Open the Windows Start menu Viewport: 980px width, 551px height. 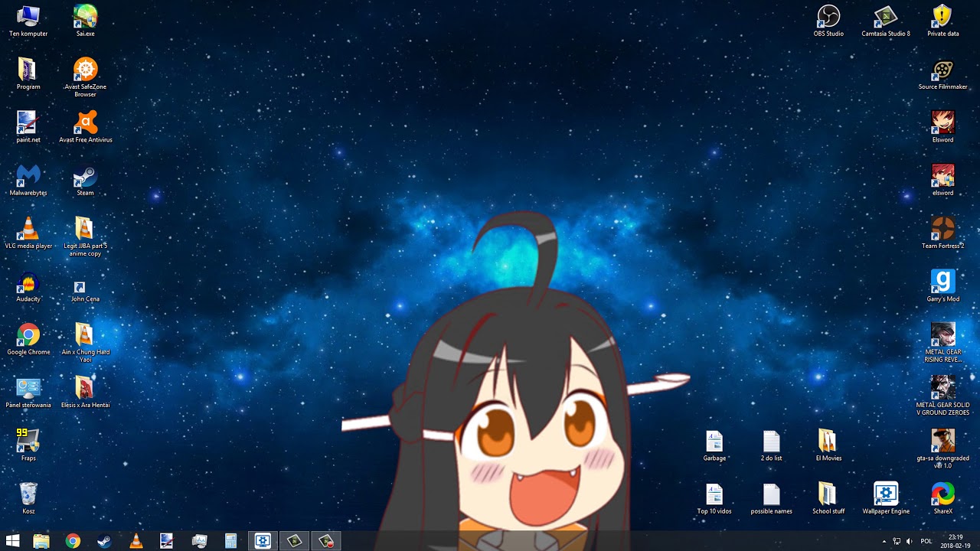[x=13, y=541]
